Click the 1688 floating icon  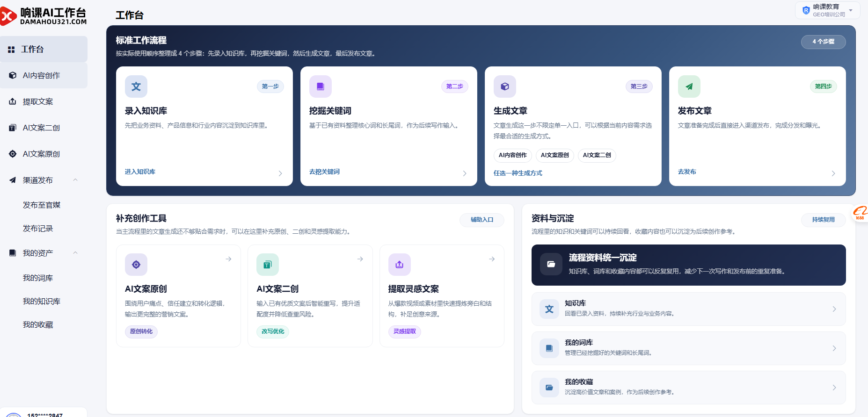pyautogui.click(x=860, y=213)
